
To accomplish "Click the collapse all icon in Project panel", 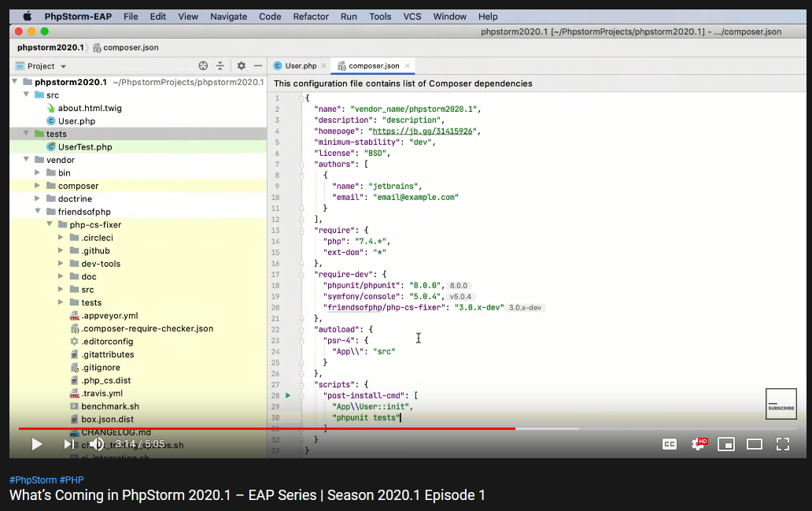I will click(x=220, y=66).
